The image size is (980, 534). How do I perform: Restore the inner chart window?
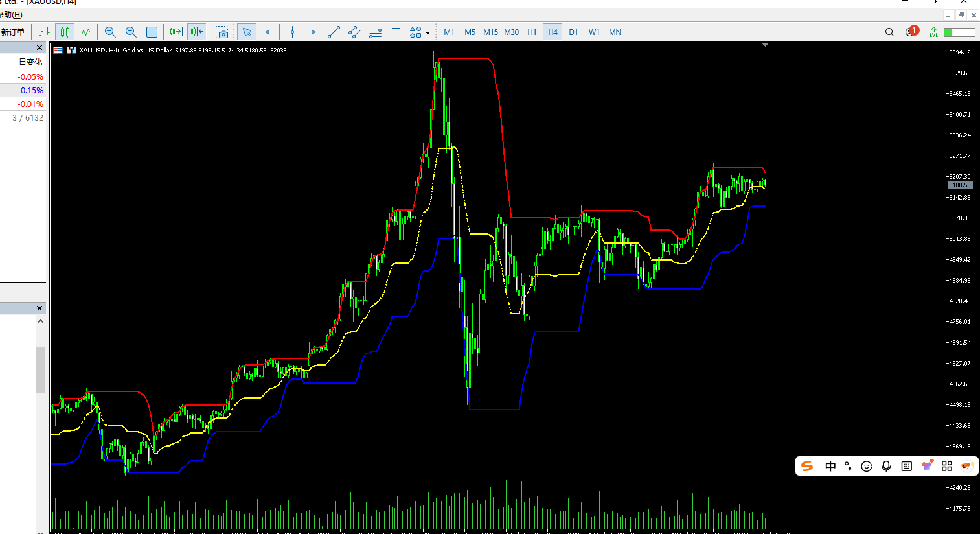pos(961,15)
